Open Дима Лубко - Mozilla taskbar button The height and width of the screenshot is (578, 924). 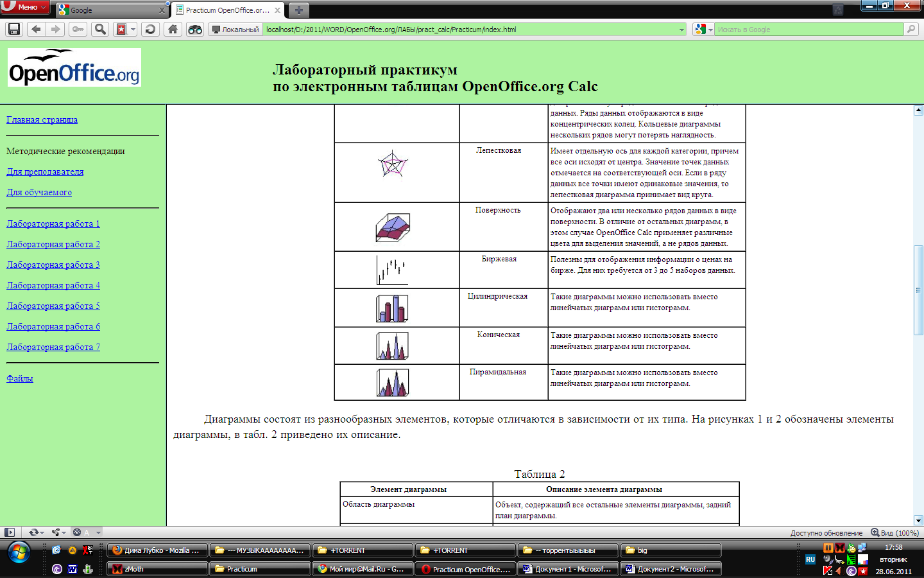(x=157, y=550)
